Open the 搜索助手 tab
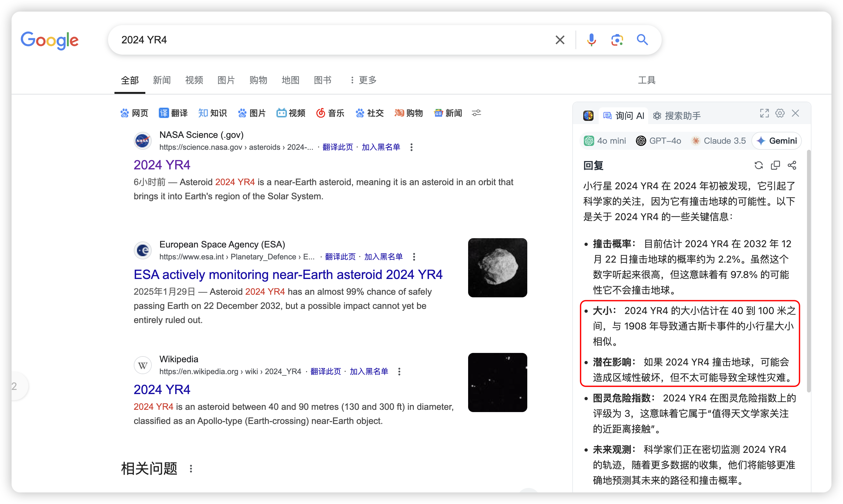 click(x=676, y=116)
